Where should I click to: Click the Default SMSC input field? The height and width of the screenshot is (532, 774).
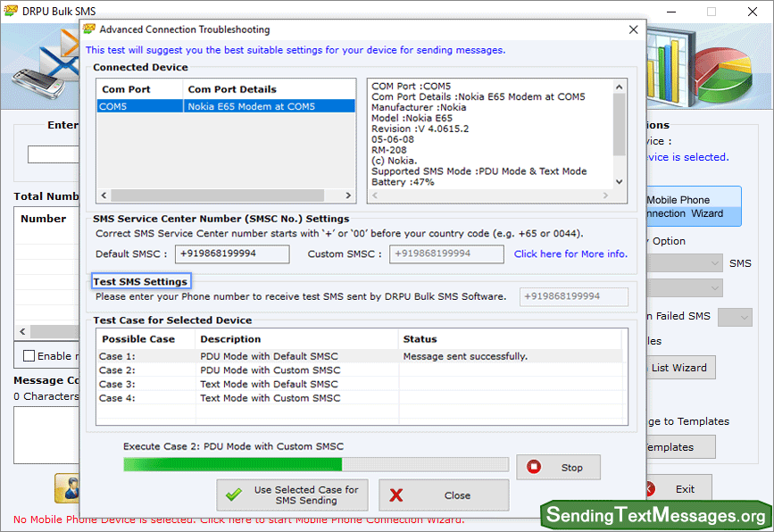(232, 254)
